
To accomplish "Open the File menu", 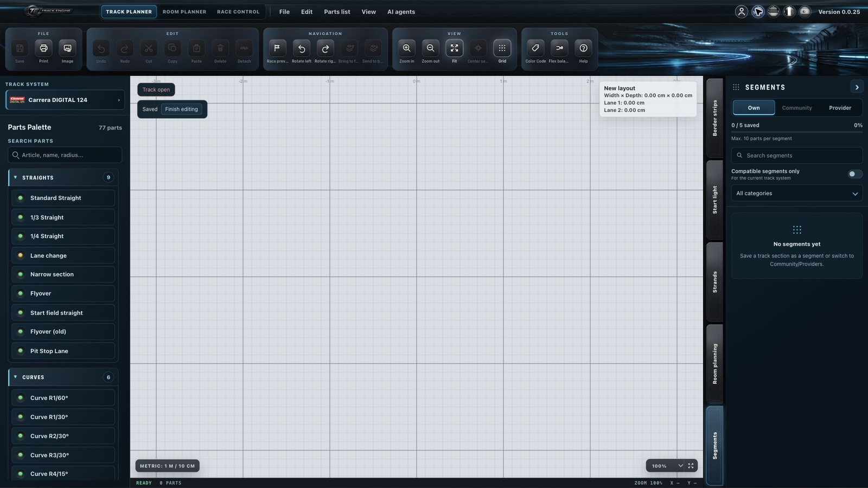I will (x=284, y=11).
